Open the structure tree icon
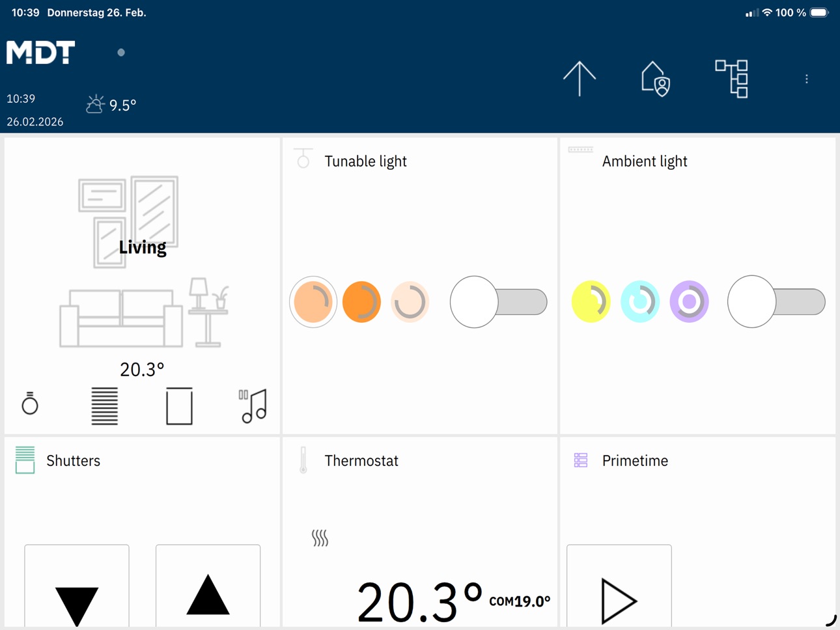 (x=731, y=79)
